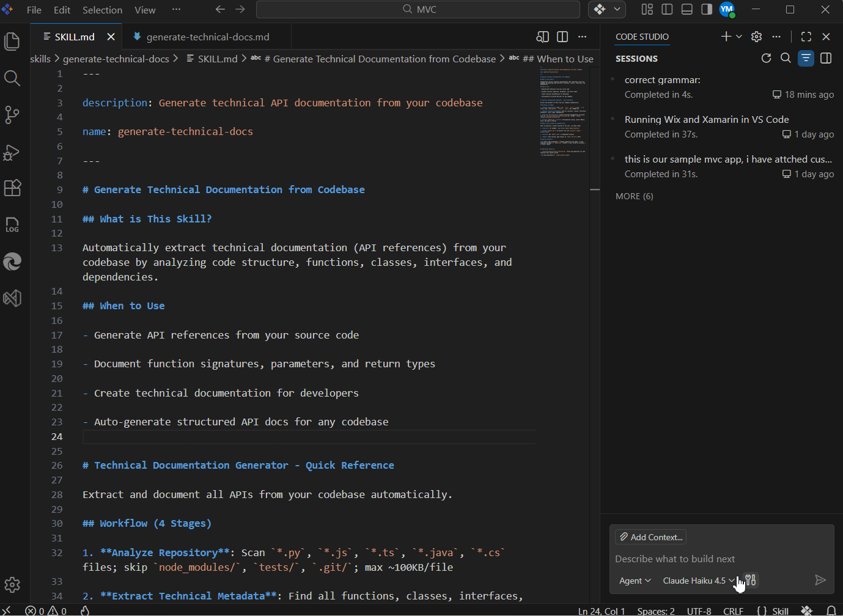
Task: Click the Add Context button
Action: pyautogui.click(x=650, y=537)
